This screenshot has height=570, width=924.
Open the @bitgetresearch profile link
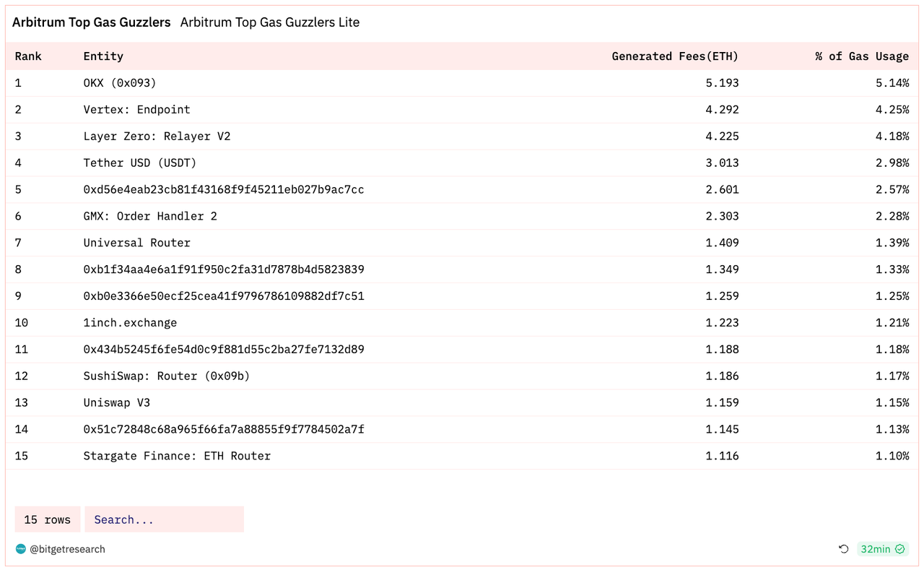67,549
